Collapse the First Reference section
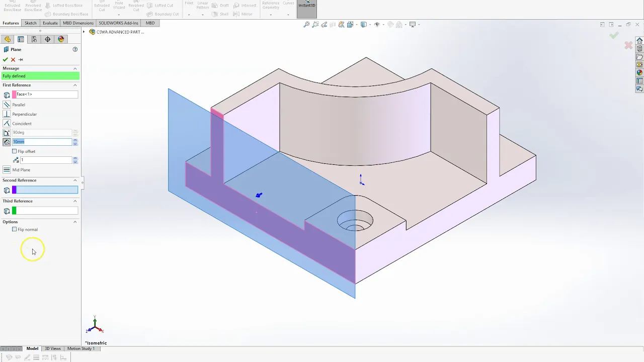The width and height of the screenshot is (644, 362). [x=75, y=85]
